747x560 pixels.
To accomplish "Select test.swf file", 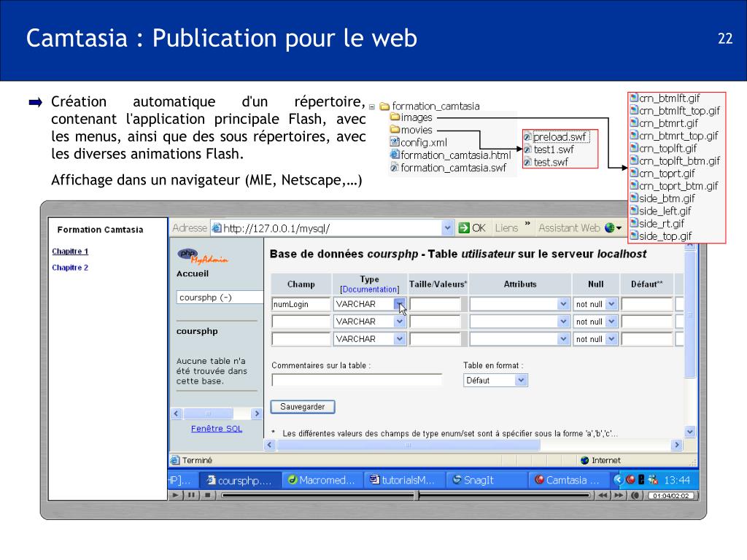I will [x=546, y=163].
